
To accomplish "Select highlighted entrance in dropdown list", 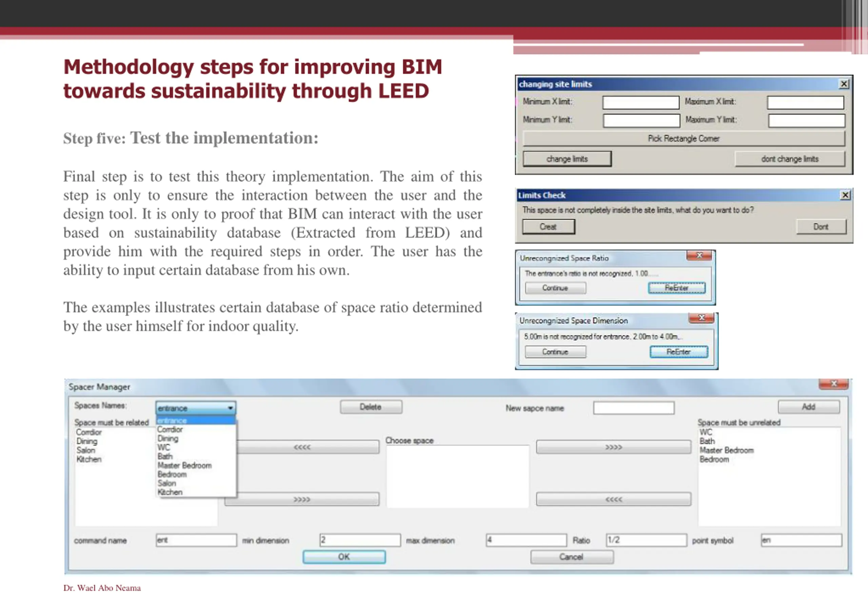I will (196, 420).
